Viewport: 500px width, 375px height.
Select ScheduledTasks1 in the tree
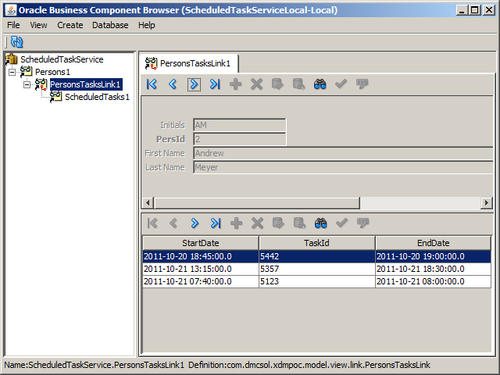click(x=97, y=97)
